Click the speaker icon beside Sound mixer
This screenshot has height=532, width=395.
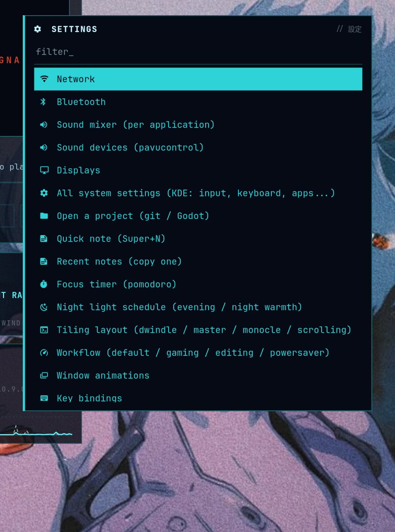coord(44,125)
